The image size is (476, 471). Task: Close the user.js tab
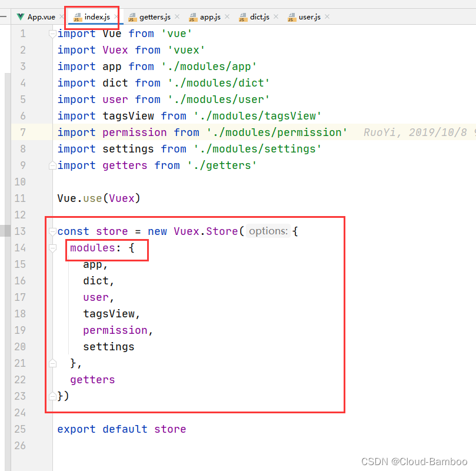327,16
